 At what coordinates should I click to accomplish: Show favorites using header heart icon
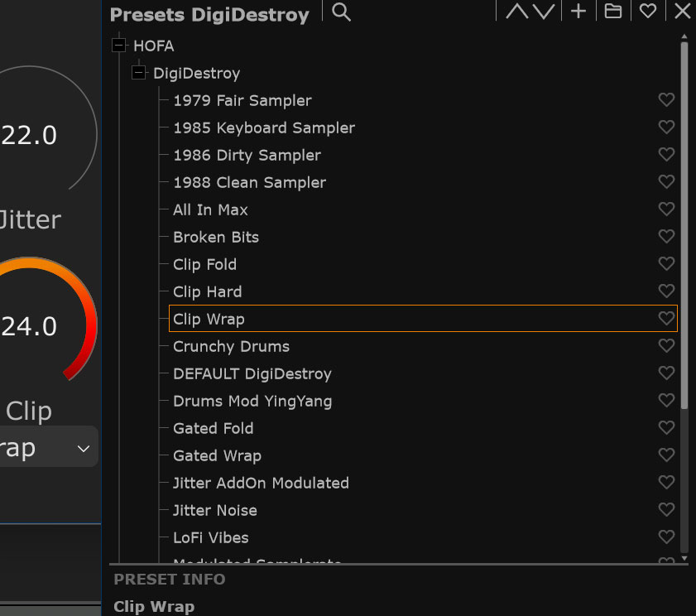tap(648, 11)
